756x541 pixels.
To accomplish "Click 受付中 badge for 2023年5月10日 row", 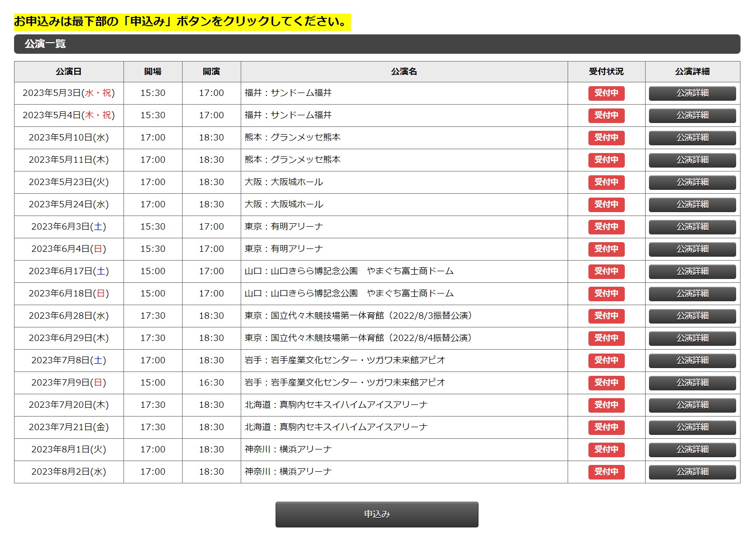I will click(606, 138).
